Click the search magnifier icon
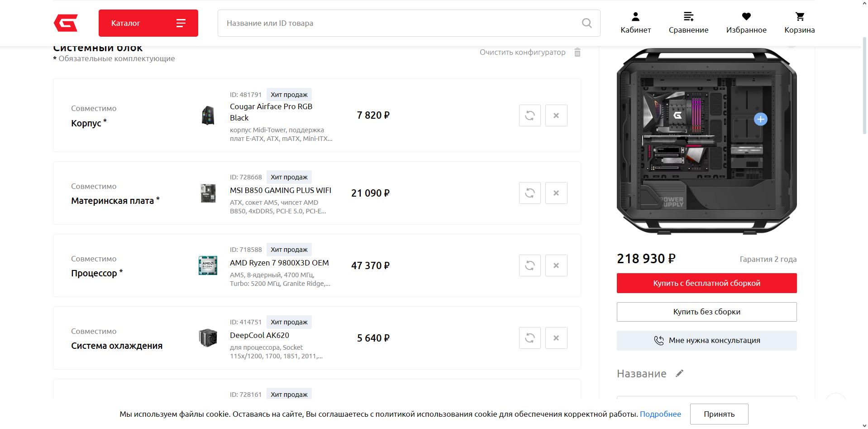 (587, 23)
